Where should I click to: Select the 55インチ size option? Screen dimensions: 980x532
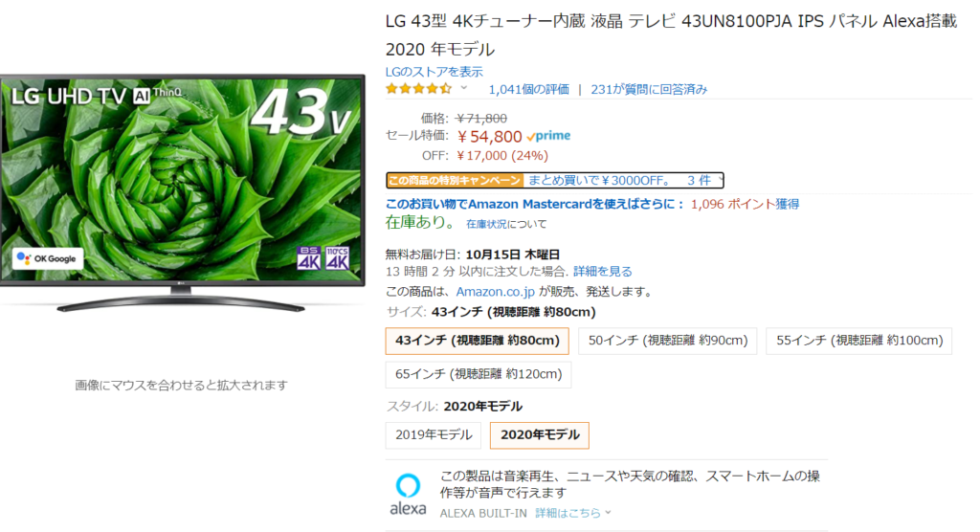point(858,341)
